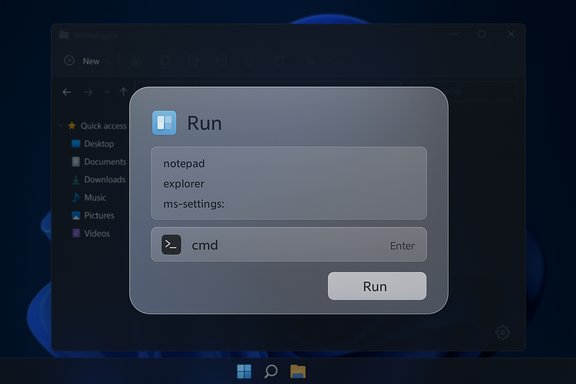
Task: Select the notepad suggestion
Action: coord(184,164)
